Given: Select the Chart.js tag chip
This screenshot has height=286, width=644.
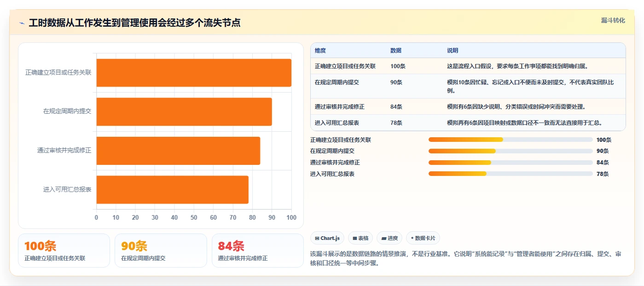Looking at the screenshot, I should tap(327, 238).
